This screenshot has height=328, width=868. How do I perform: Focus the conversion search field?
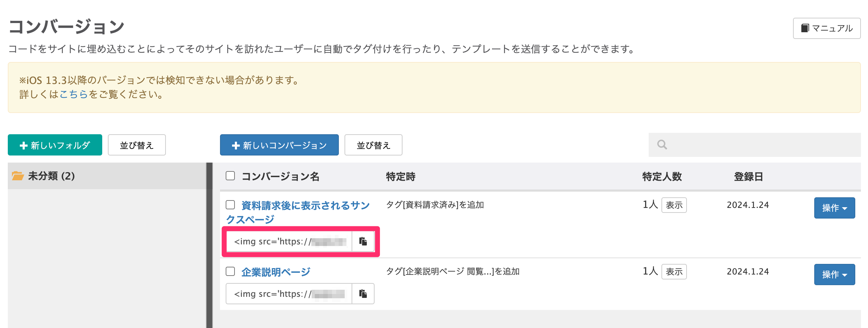pyautogui.click(x=760, y=145)
